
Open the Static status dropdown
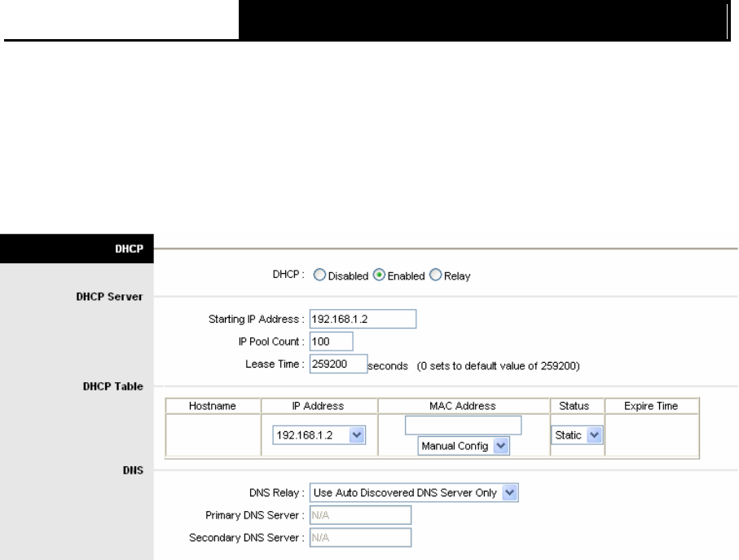(577, 434)
